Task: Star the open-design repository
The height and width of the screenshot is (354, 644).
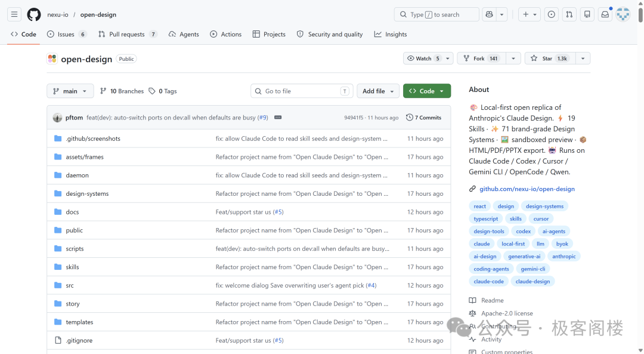Action: pos(550,59)
